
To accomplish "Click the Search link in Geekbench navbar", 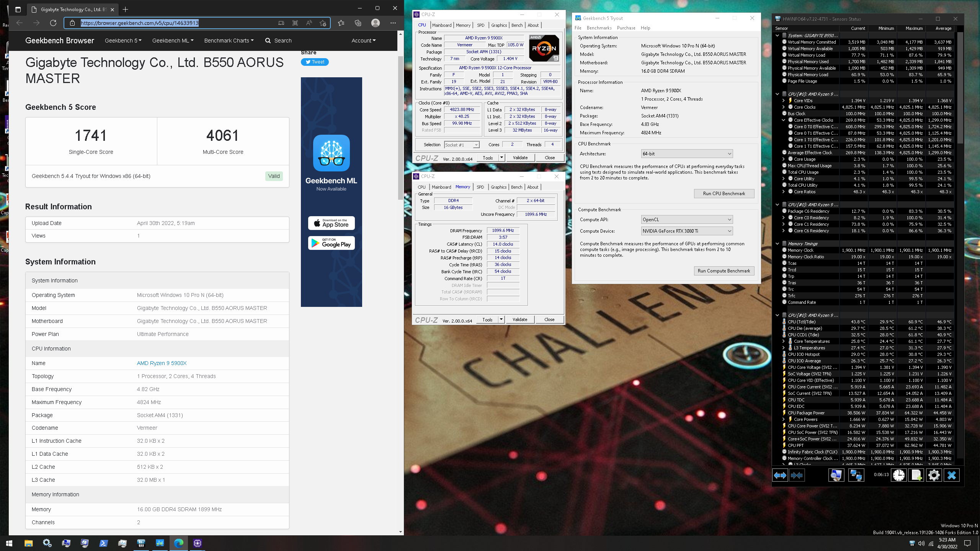I will [x=278, y=41].
